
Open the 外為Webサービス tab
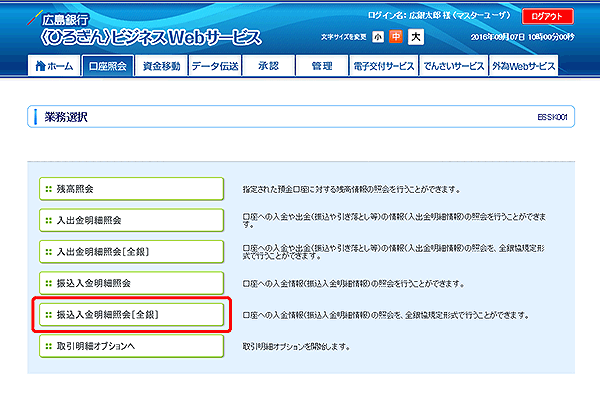tap(523, 66)
